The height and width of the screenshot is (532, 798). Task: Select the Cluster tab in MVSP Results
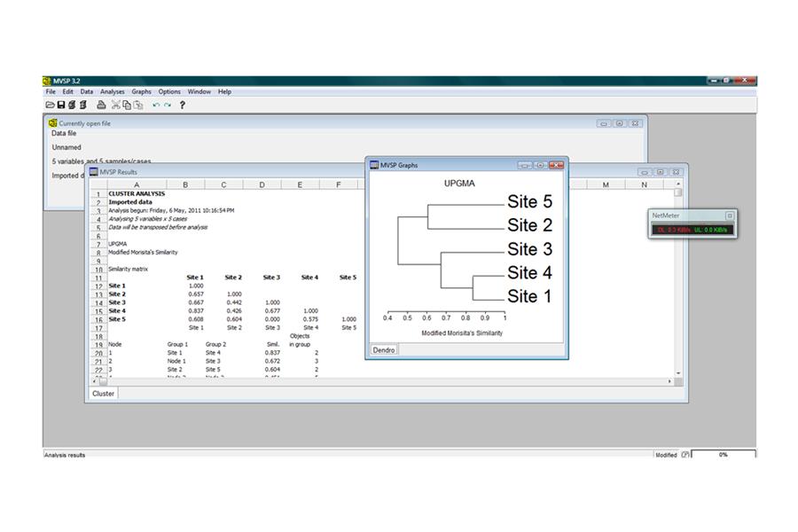pyautogui.click(x=102, y=393)
